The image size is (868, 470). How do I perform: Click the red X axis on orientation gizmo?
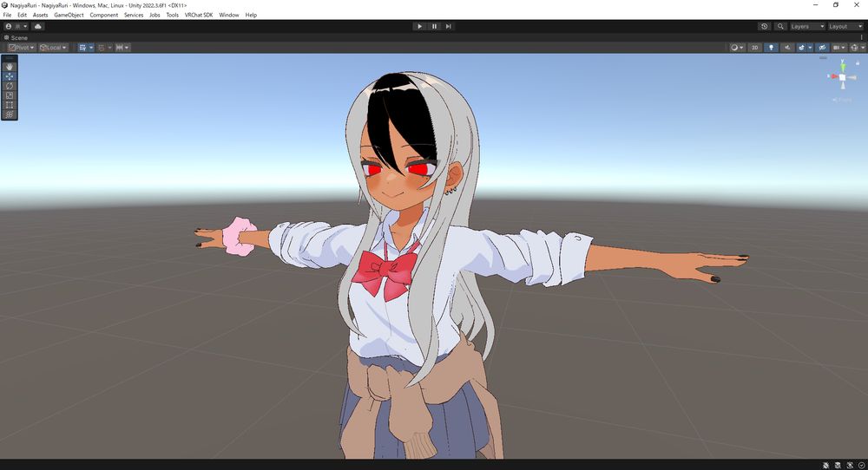[833, 76]
